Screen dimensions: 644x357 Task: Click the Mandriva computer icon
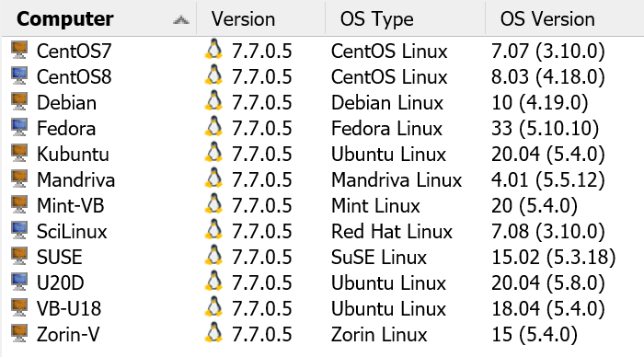click(19, 179)
